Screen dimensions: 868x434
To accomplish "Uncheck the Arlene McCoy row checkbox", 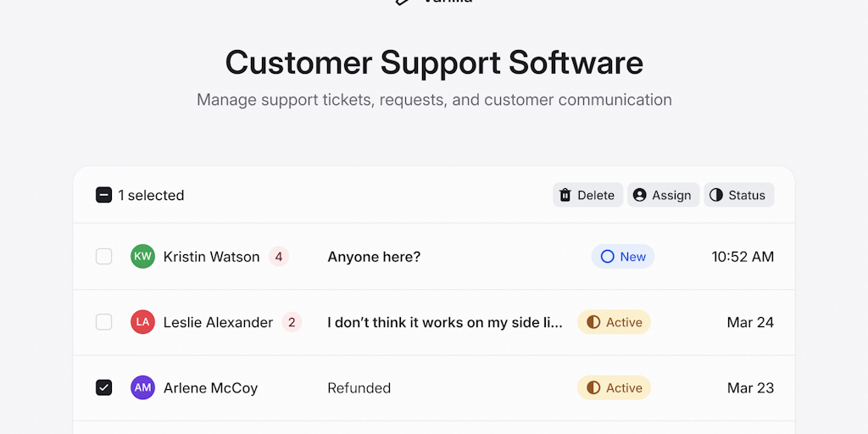I will click(103, 388).
